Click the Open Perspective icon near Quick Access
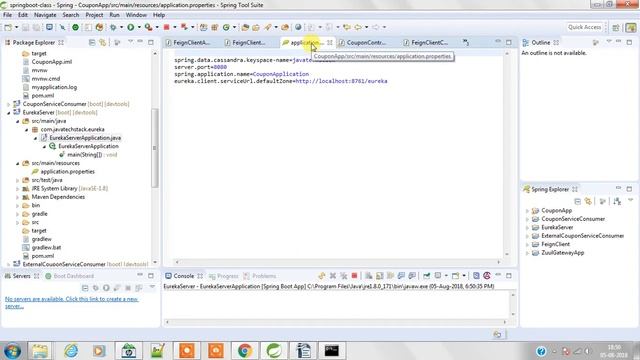This screenshot has height=360, width=640. [x=616, y=27]
